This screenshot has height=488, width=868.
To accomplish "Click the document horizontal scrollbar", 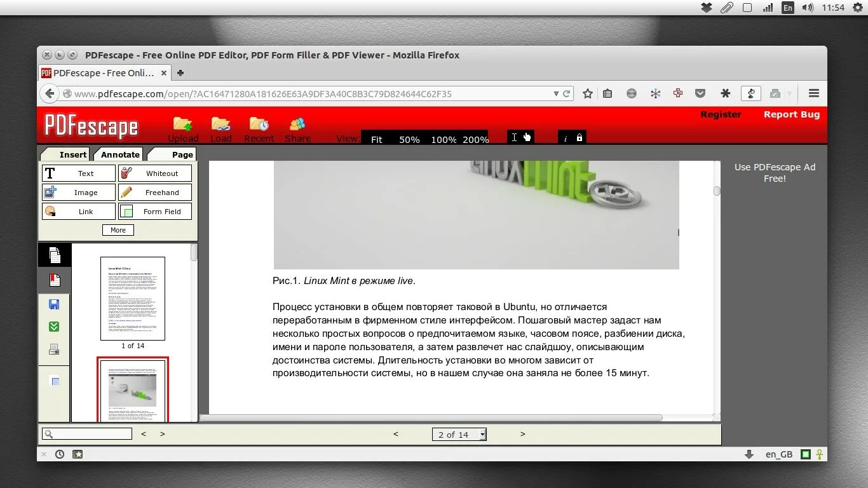I will click(x=431, y=418).
